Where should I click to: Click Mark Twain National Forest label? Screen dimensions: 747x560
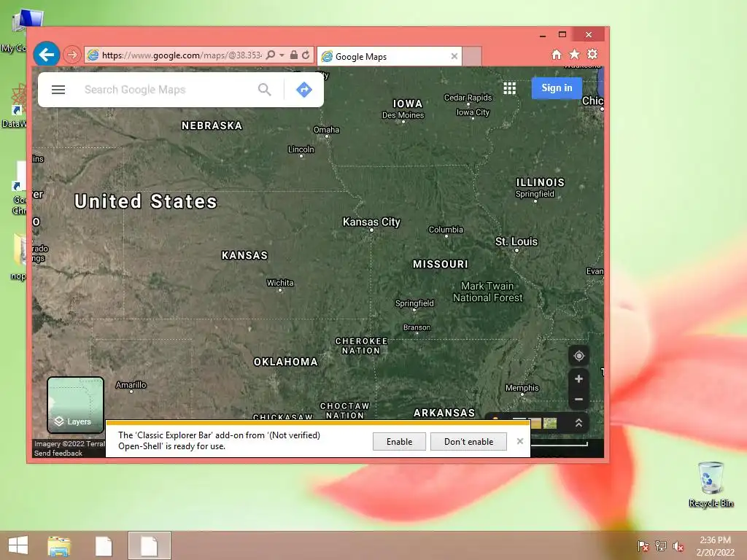(x=487, y=292)
